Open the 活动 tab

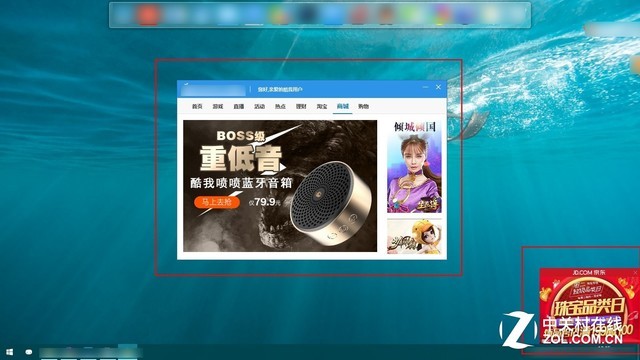260,106
